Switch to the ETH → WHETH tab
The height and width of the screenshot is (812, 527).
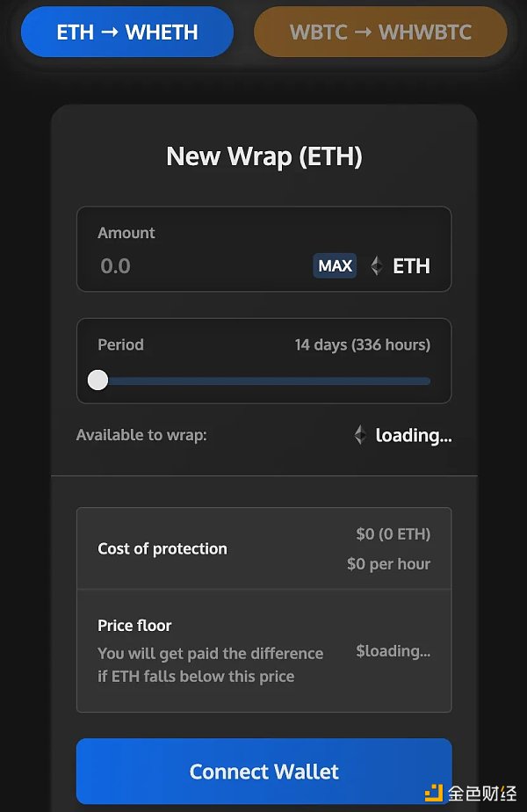tap(127, 33)
